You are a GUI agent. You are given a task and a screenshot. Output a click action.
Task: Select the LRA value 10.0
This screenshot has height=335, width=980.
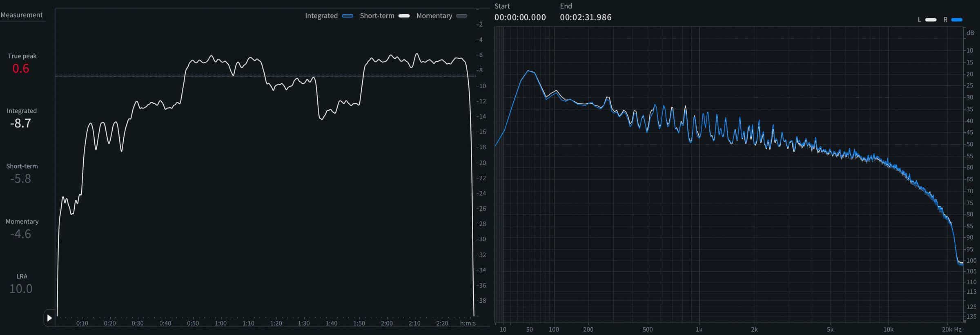coord(21,289)
